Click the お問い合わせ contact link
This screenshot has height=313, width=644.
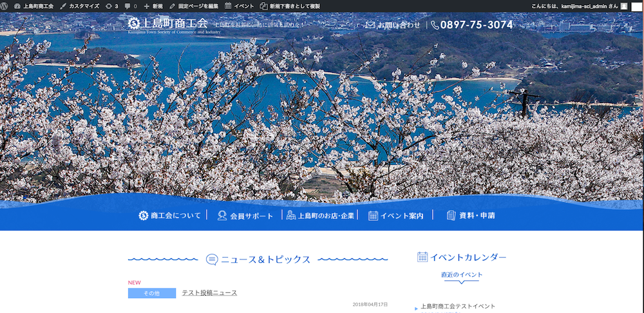[393, 25]
